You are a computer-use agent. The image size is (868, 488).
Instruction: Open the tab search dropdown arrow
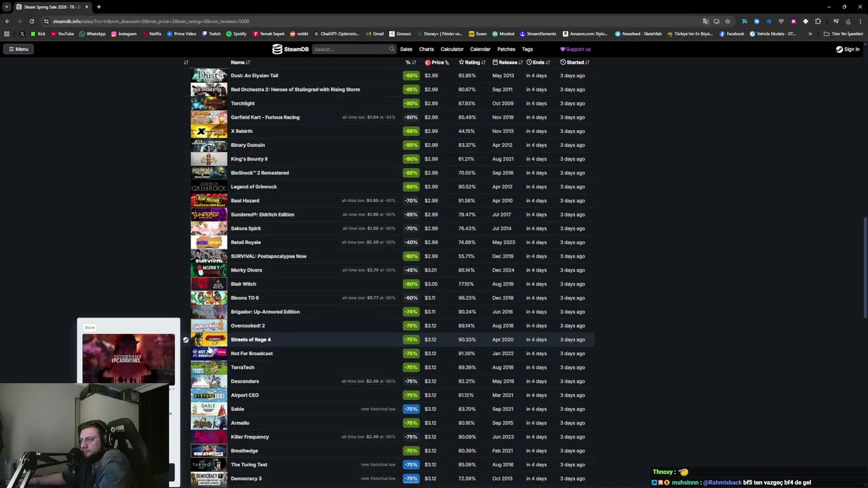pos(7,7)
